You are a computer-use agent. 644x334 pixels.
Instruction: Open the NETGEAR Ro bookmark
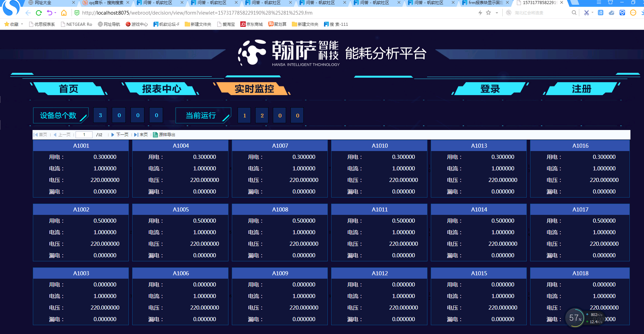click(x=77, y=24)
